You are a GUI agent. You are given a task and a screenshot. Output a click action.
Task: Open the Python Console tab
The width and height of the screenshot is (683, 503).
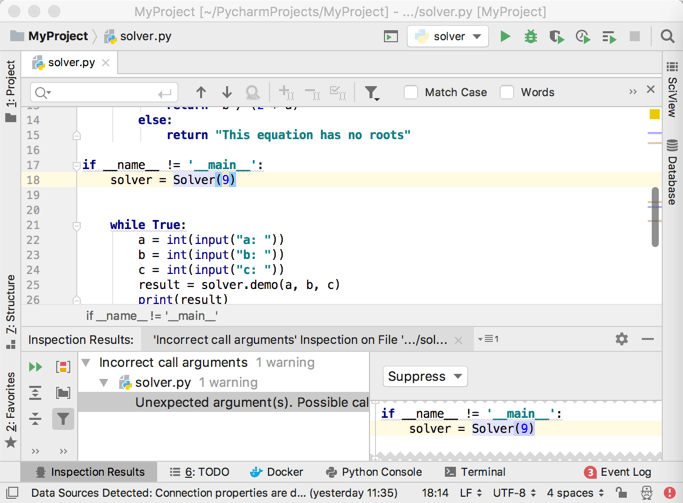click(x=374, y=472)
